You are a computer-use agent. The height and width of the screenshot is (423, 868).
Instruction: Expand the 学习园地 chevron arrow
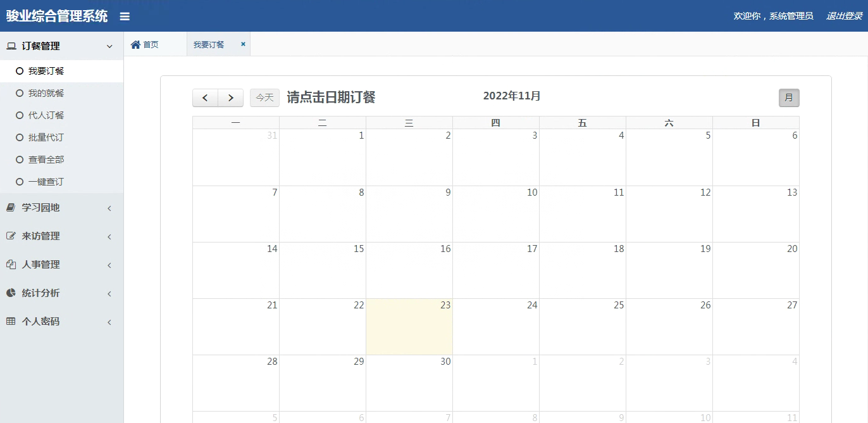tap(109, 208)
